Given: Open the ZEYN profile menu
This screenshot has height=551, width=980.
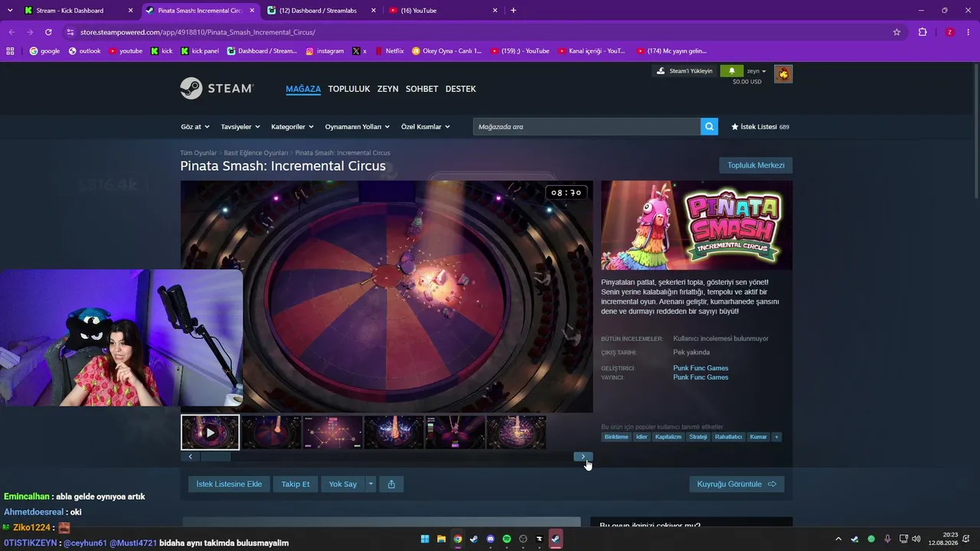Looking at the screenshot, I should pos(387,89).
